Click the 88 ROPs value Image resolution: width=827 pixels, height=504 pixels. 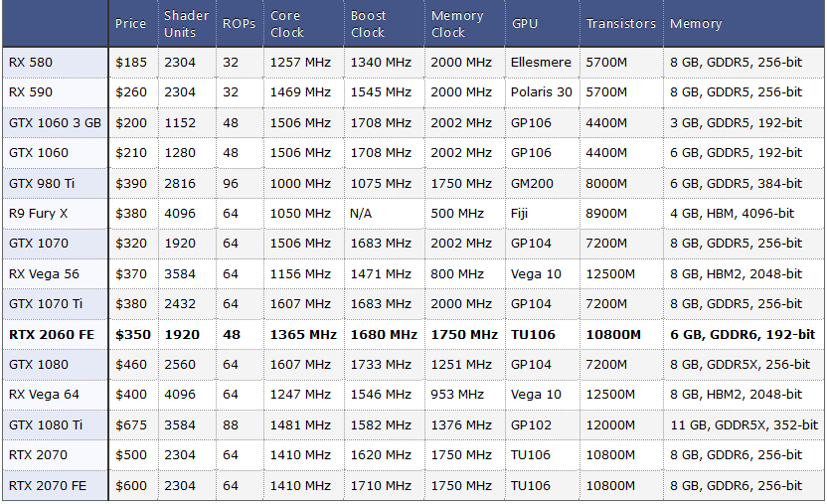click(231, 424)
